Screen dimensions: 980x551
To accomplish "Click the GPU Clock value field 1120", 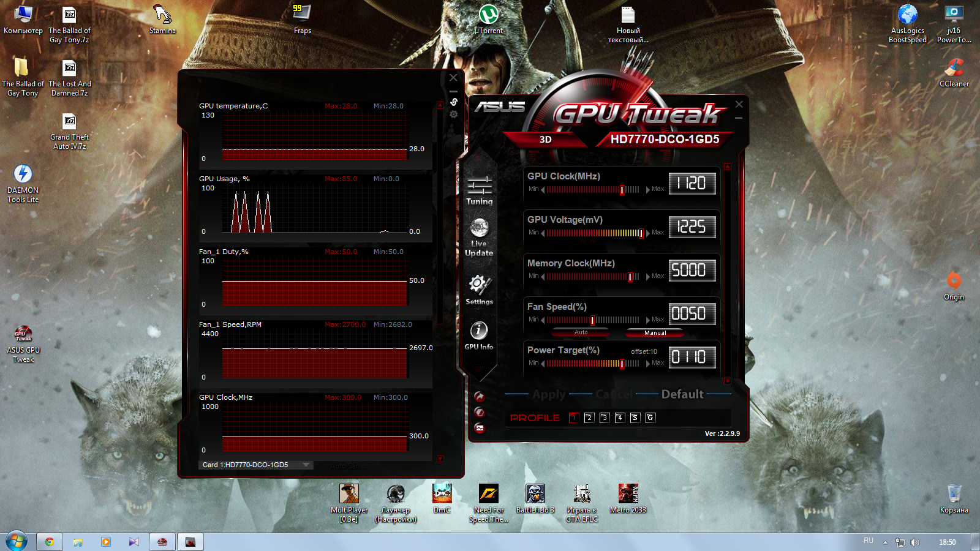I will (x=692, y=183).
